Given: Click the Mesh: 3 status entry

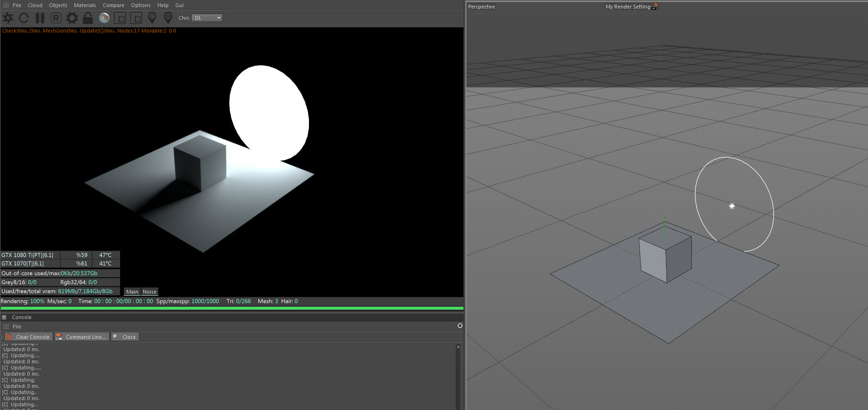Looking at the screenshot, I should click(268, 301).
